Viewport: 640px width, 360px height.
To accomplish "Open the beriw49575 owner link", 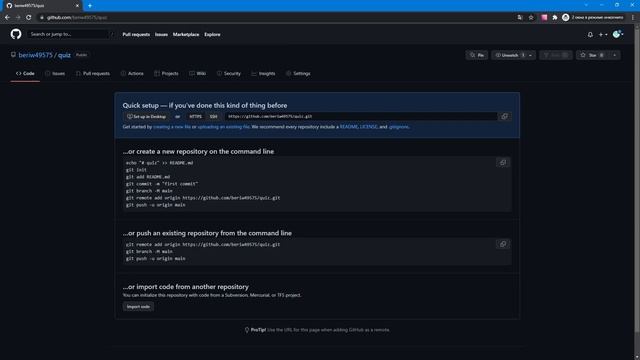I will coord(36,55).
